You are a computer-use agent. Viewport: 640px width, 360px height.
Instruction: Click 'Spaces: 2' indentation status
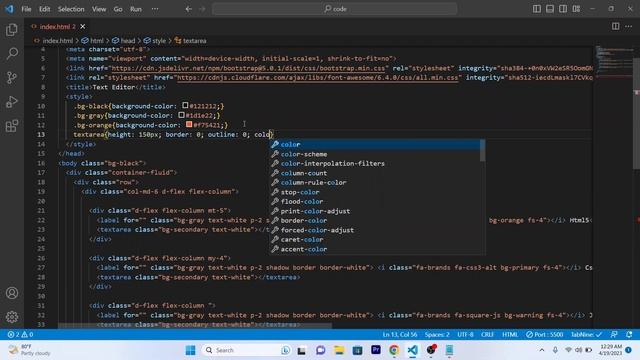[x=437, y=334]
